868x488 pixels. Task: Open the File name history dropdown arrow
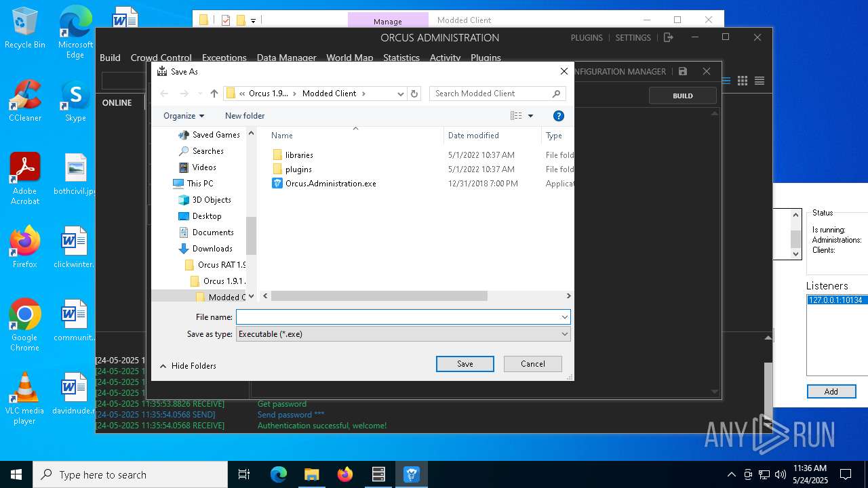pos(564,317)
